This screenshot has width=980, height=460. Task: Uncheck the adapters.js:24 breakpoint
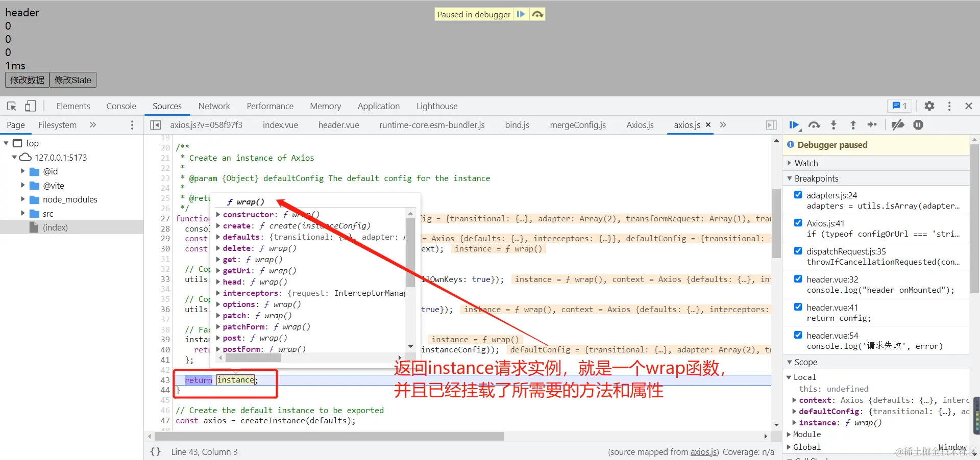click(x=798, y=195)
